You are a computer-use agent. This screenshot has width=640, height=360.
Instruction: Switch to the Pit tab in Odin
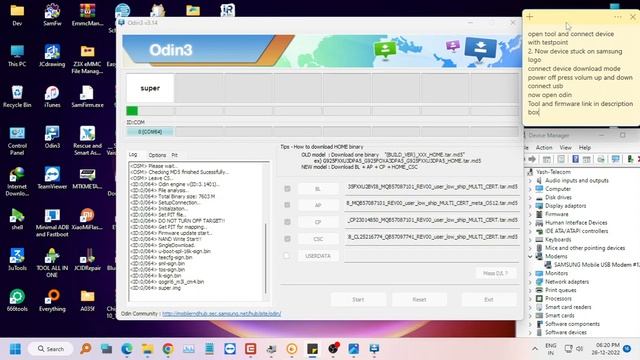click(174, 155)
